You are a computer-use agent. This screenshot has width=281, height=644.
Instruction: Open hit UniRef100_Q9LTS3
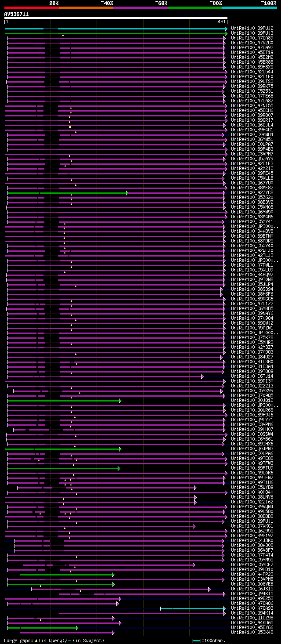point(252,81)
